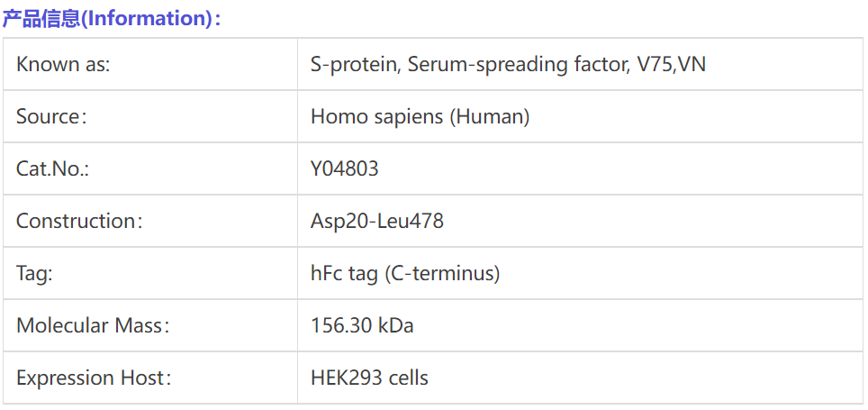Screen dimensions: 868x410
Task: Click the "Construction:" label cell
Action: pos(79,221)
